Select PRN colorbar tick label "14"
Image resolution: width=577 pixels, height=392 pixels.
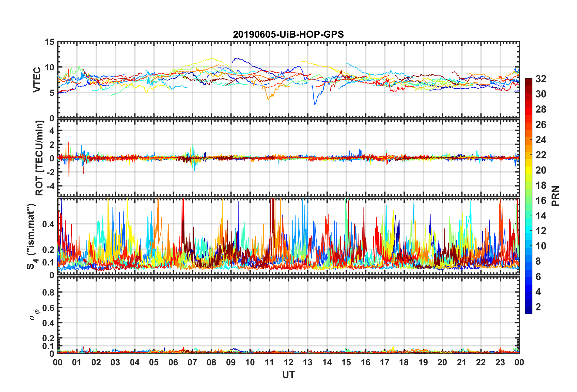(x=541, y=215)
